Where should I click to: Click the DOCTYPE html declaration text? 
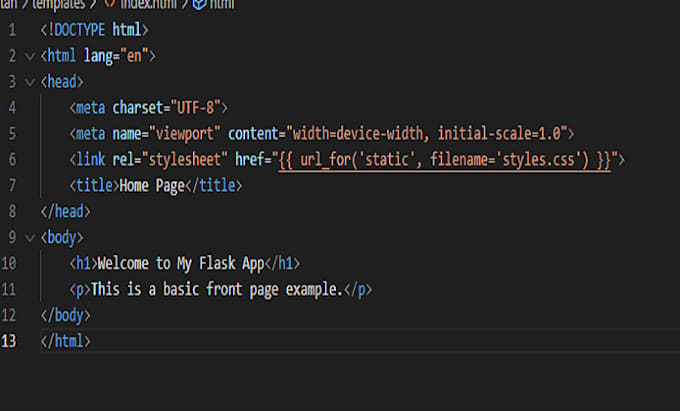click(x=94, y=30)
